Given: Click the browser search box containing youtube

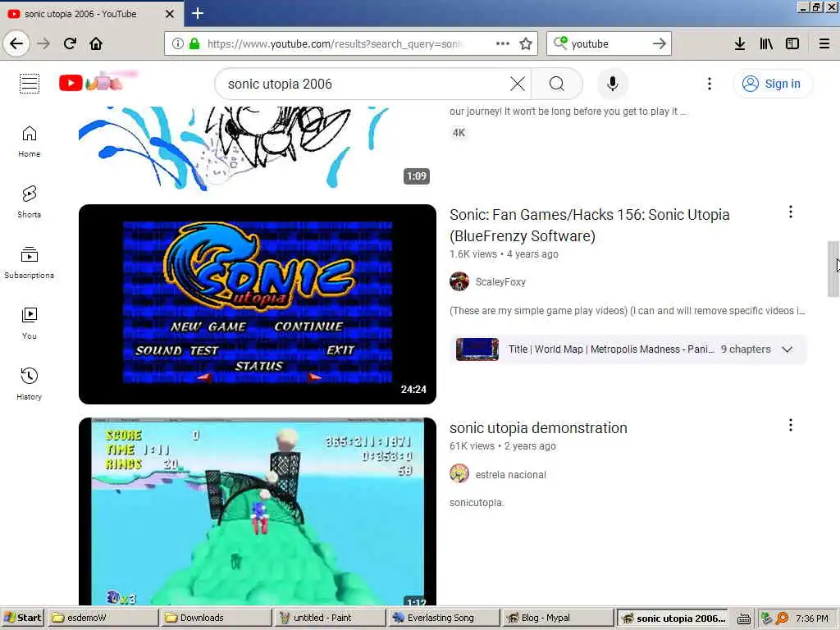Looking at the screenshot, I should (x=608, y=43).
